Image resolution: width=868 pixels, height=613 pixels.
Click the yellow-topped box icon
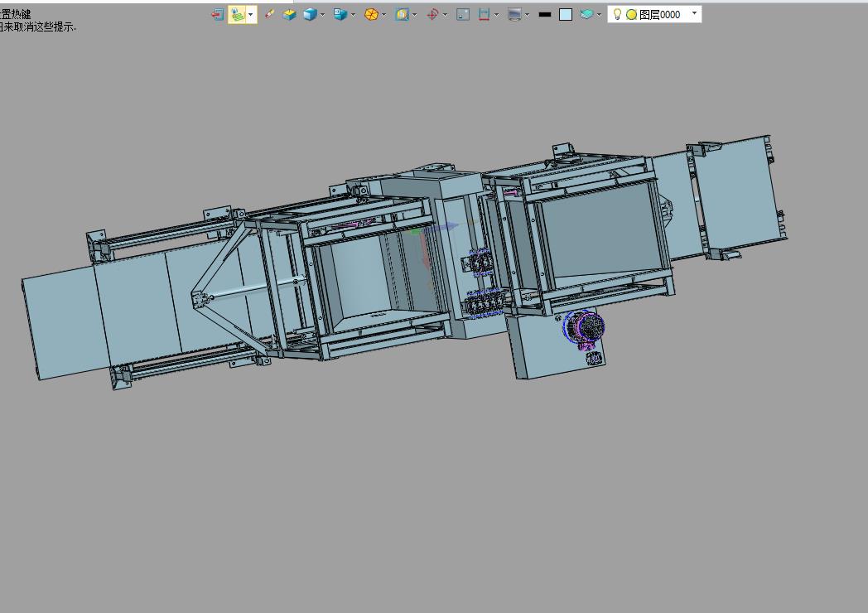tap(290, 15)
